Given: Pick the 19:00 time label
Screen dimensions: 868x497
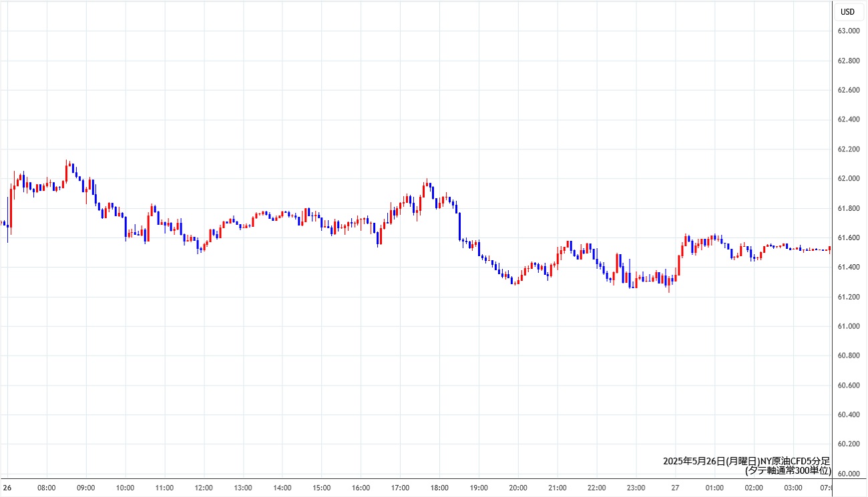Looking at the screenshot, I should (479, 488).
